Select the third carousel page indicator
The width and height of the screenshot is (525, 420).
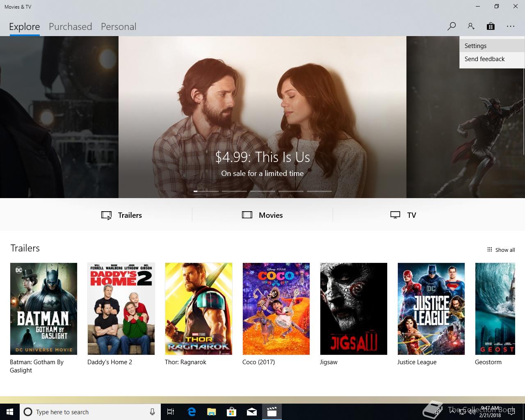(262, 191)
